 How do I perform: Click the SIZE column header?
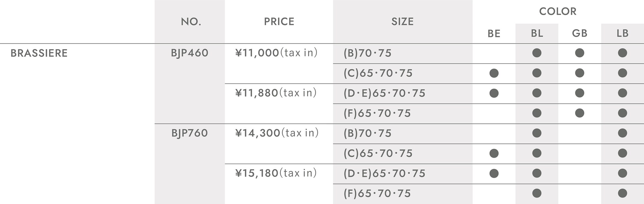403,22
